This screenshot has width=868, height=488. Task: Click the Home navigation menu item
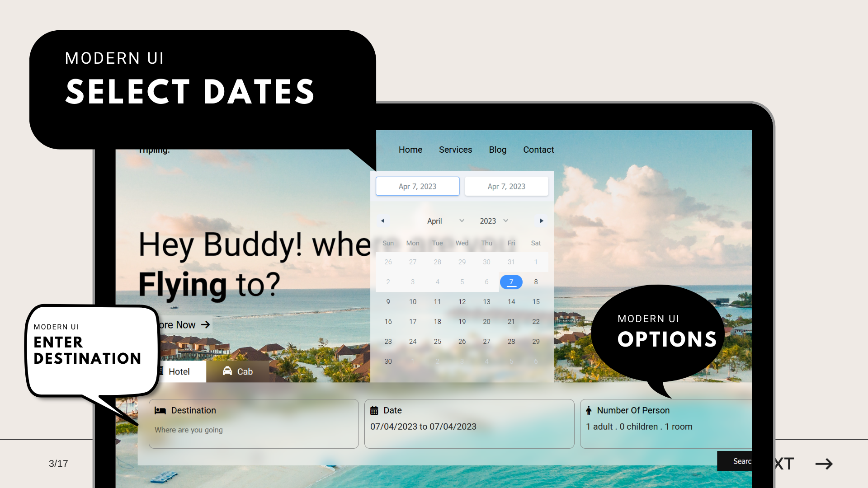(x=410, y=149)
